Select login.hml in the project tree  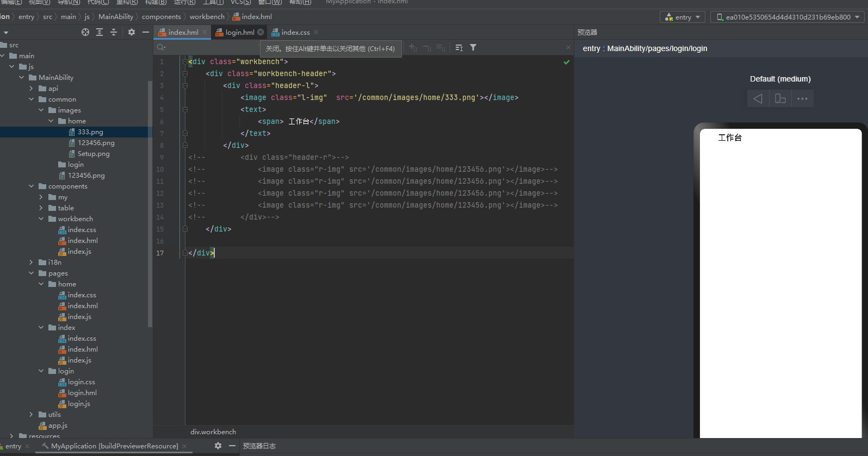tap(82, 392)
